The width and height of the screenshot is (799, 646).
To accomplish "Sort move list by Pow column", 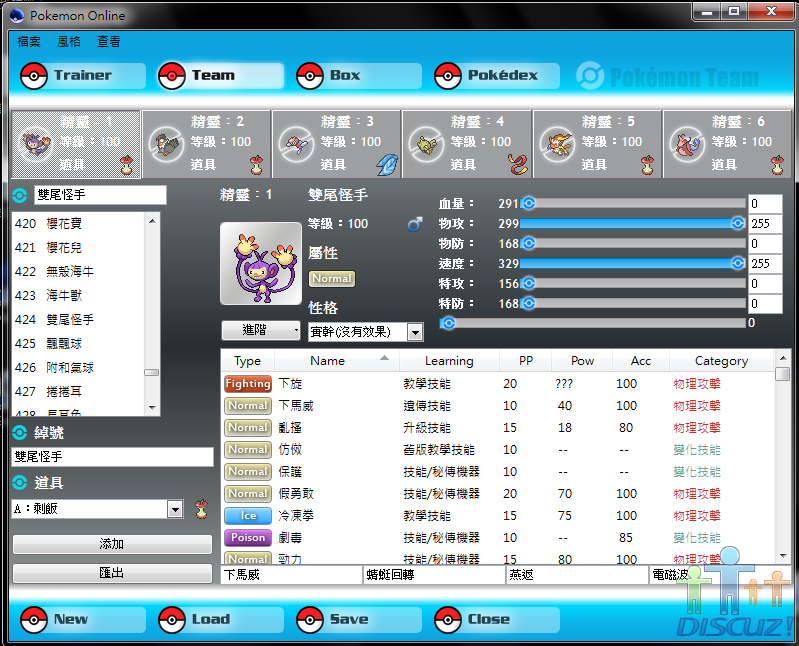I will point(582,361).
